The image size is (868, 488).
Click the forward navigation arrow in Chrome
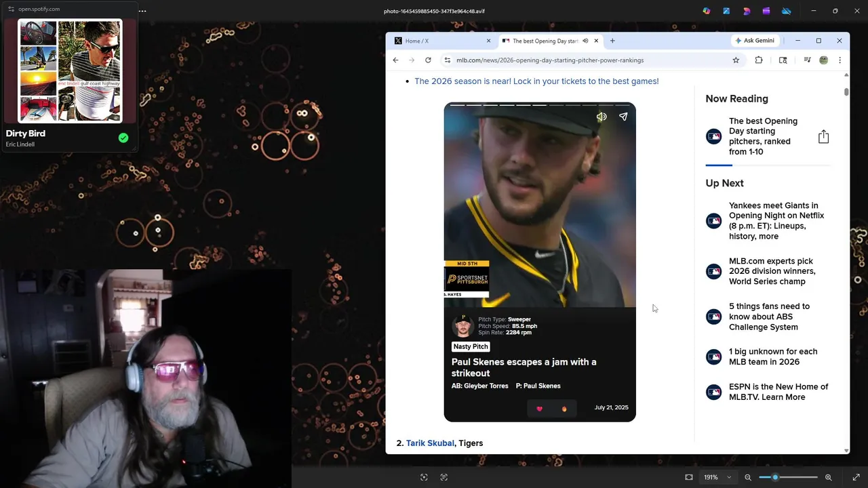tap(412, 60)
